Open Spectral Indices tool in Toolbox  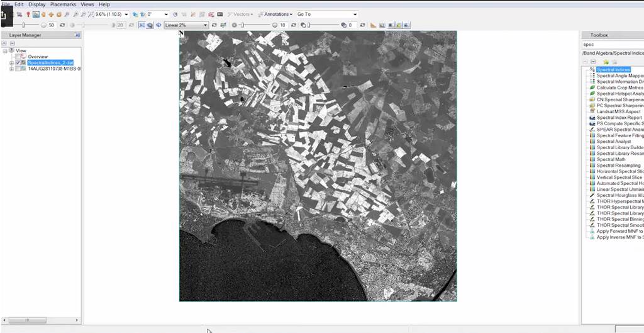tap(614, 69)
